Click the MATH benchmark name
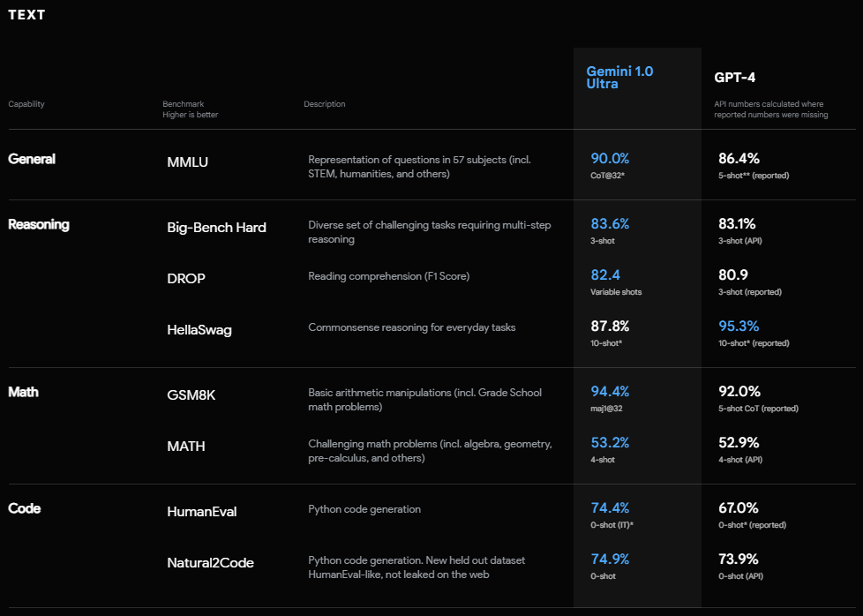Screen dimensions: 863x616 click(186, 446)
